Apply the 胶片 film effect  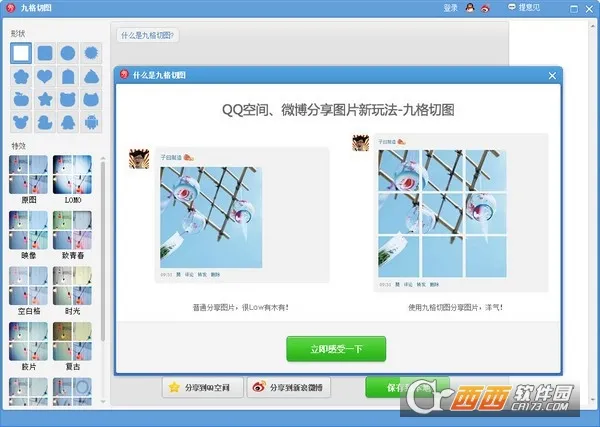[29, 346]
